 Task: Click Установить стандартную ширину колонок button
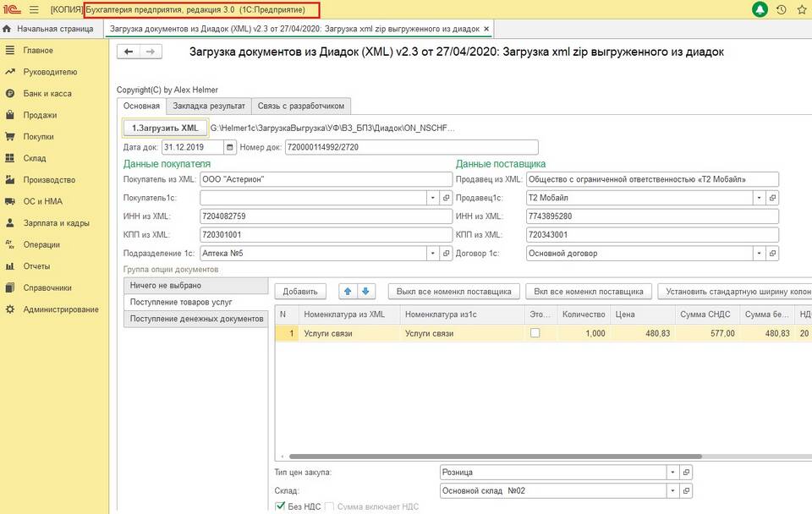tap(735, 292)
